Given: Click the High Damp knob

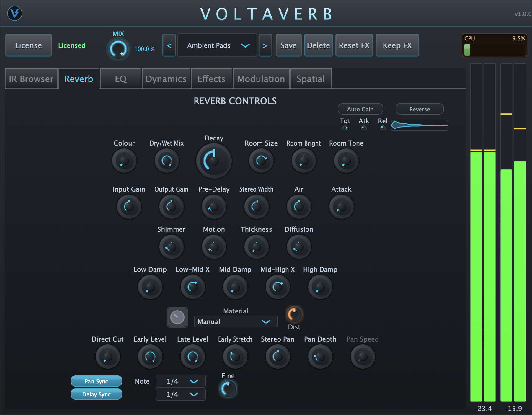Looking at the screenshot, I should coord(320,287).
